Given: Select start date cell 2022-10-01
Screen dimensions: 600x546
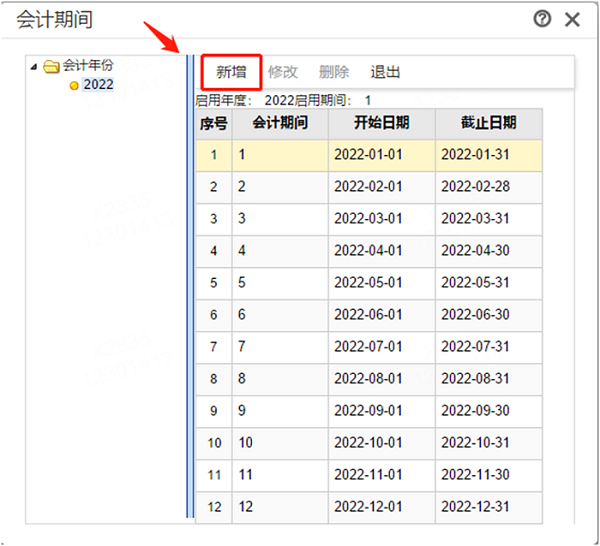Looking at the screenshot, I should (x=382, y=443).
